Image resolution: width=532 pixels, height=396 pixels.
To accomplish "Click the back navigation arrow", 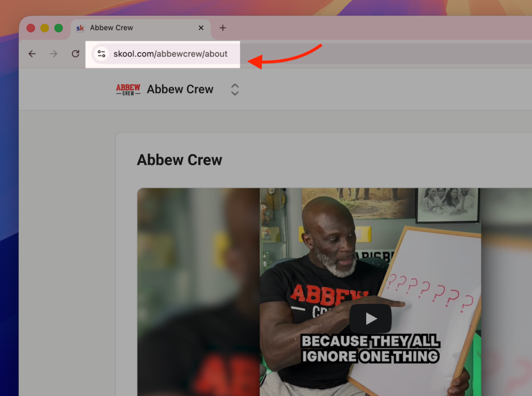I will click(x=32, y=54).
